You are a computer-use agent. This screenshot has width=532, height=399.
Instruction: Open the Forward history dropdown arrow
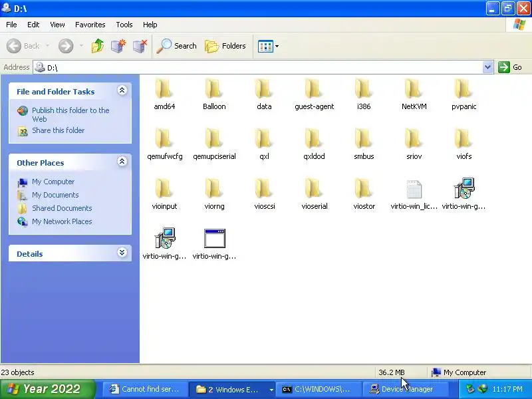coord(81,46)
